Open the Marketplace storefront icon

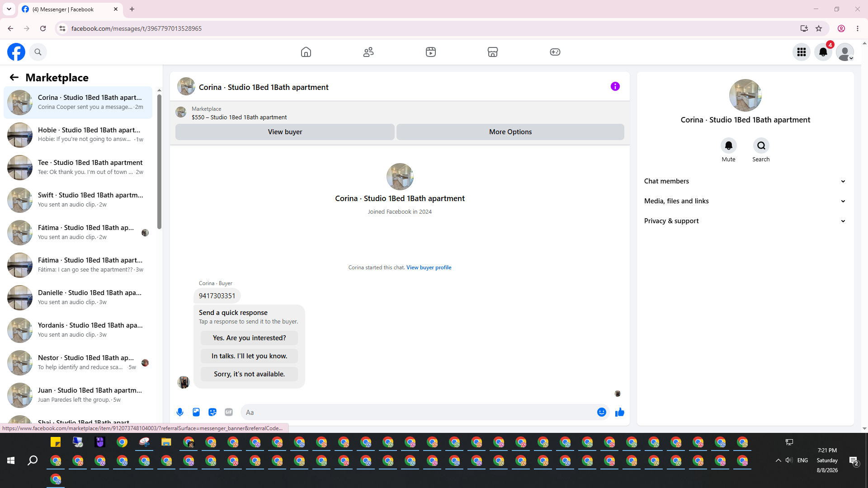pos(493,52)
